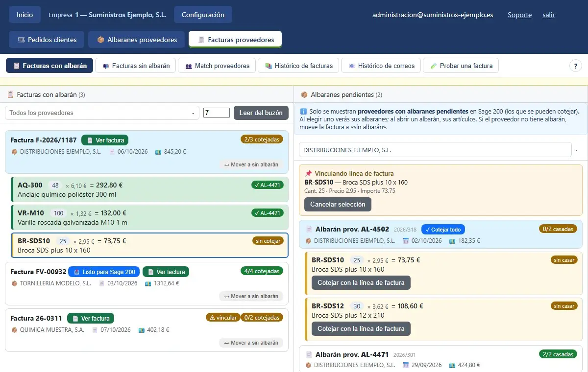Open Histórico de facturas subtab
The width and height of the screenshot is (588, 372).
(298, 66)
